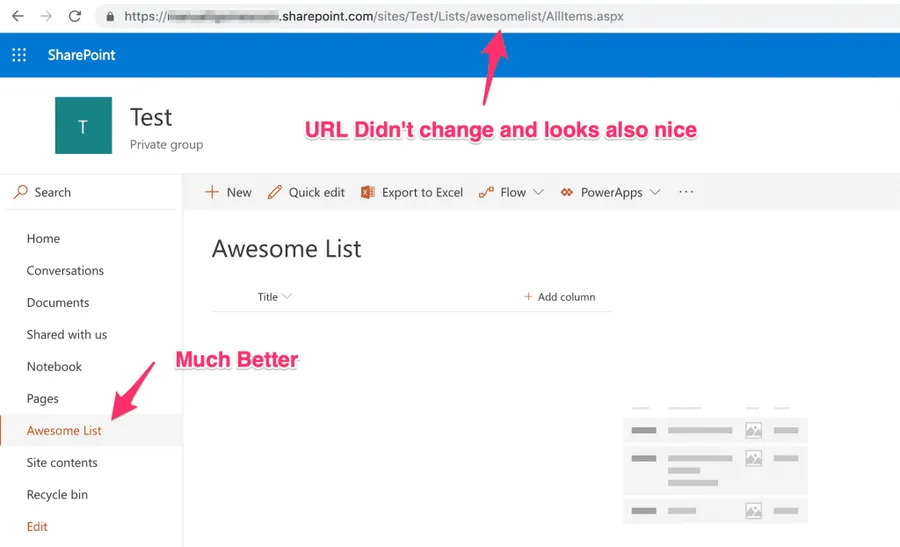The image size is (900, 547).
Task: Click the browser forward arrow
Action: click(x=45, y=16)
